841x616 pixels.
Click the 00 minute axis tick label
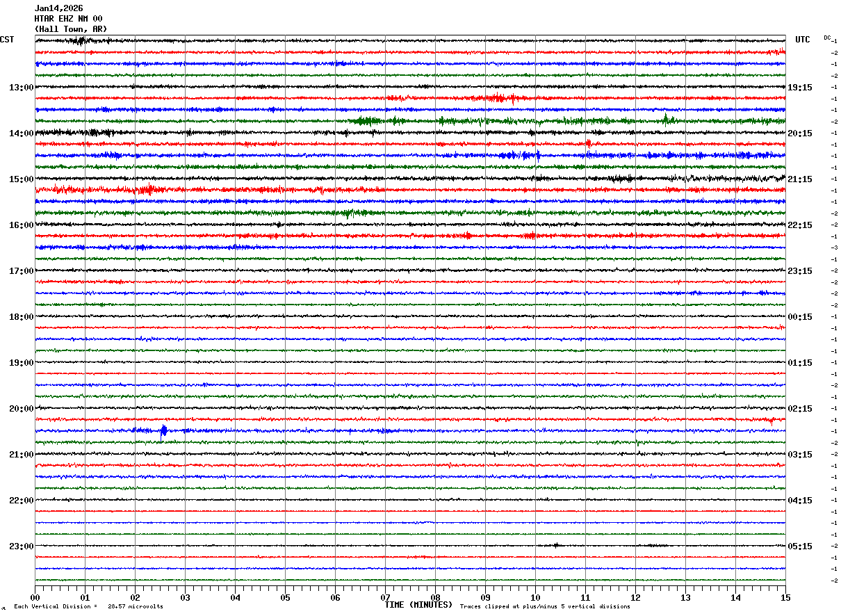(35, 597)
